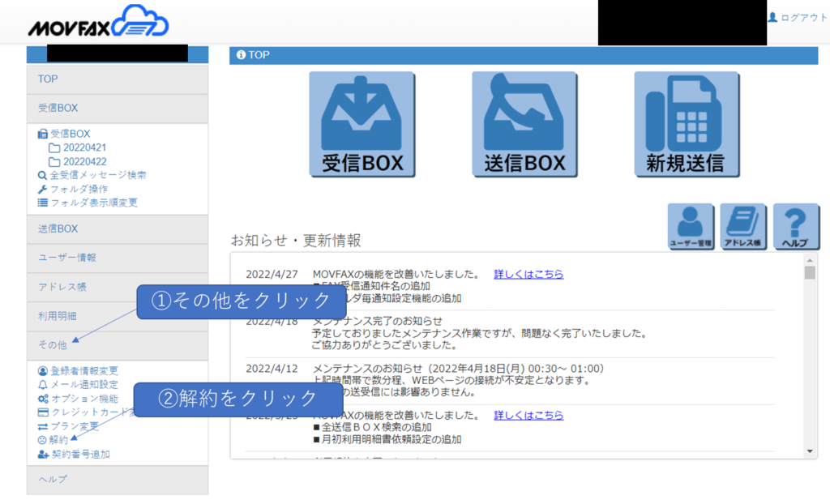The image size is (830, 504).
Task: Click the ログアウト person icon
Action: pyautogui.click(x=772, y=18)
